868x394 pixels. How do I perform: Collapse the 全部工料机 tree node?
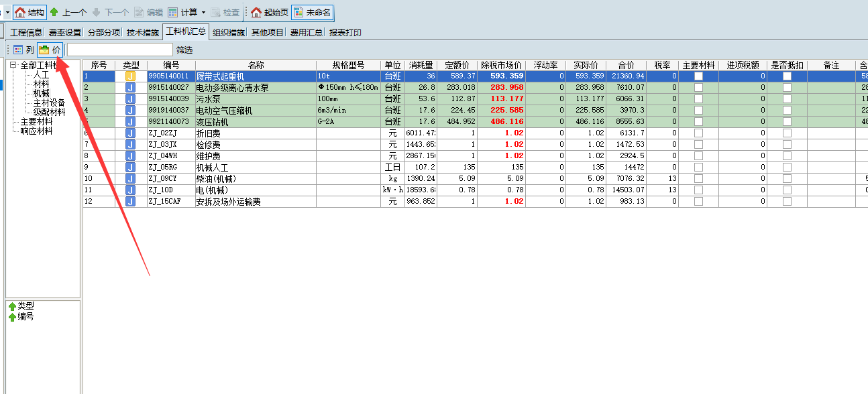[x=13, y=65]
